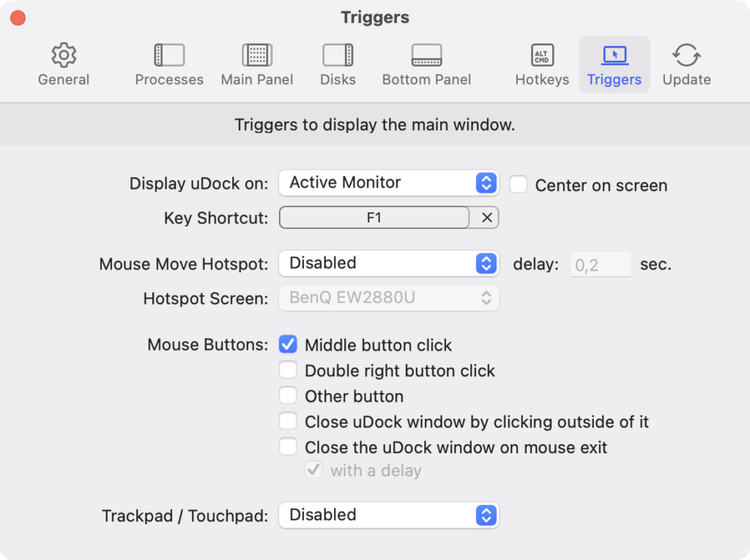Clear the F1 key shortcut
Screen dimensions: 750x560
(x=486, y=217)
